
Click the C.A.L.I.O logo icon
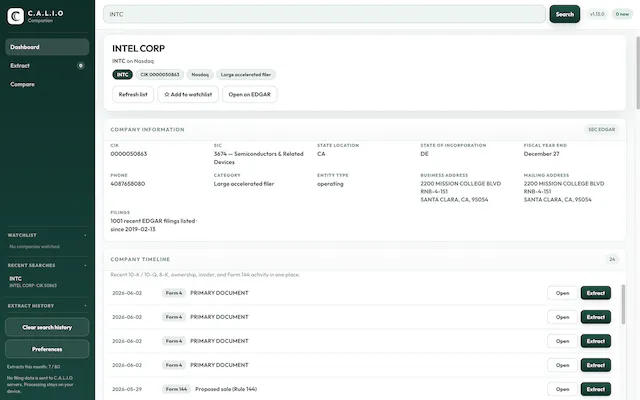16,16
